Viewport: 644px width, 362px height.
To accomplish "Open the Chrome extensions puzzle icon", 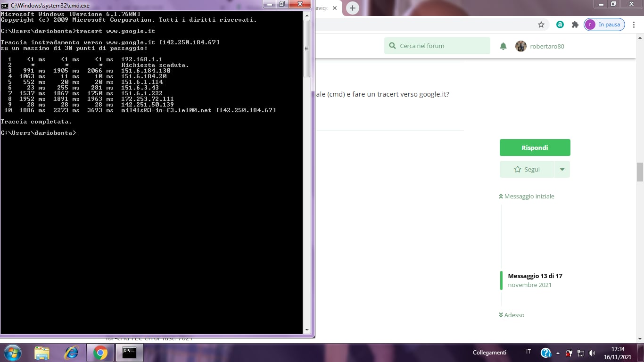I will click(x=575, y=25).
